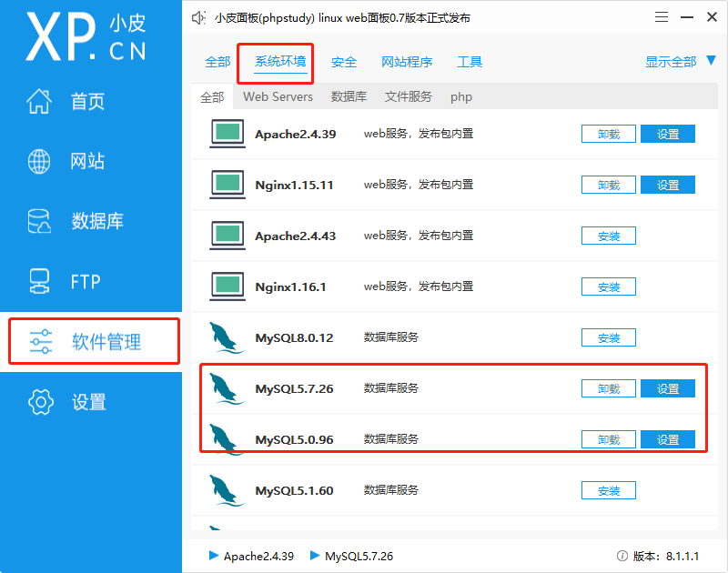Click the Apache2.4.39 monitor icon

click(227, 134)
